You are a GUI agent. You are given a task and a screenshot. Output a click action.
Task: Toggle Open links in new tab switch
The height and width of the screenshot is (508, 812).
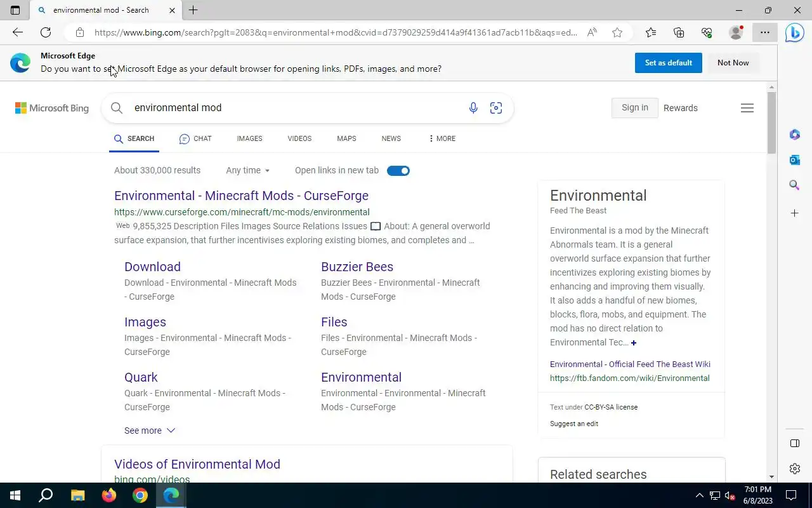(398, 171)
